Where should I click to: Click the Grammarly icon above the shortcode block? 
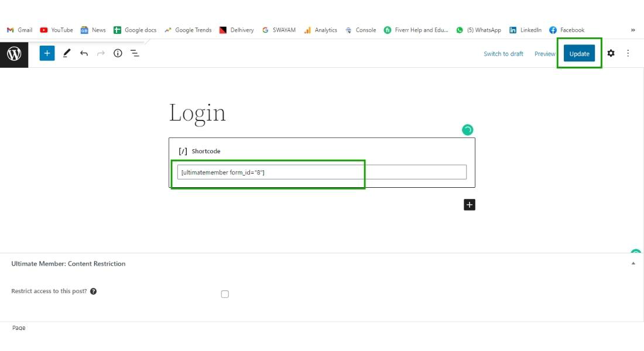[467, 130]
